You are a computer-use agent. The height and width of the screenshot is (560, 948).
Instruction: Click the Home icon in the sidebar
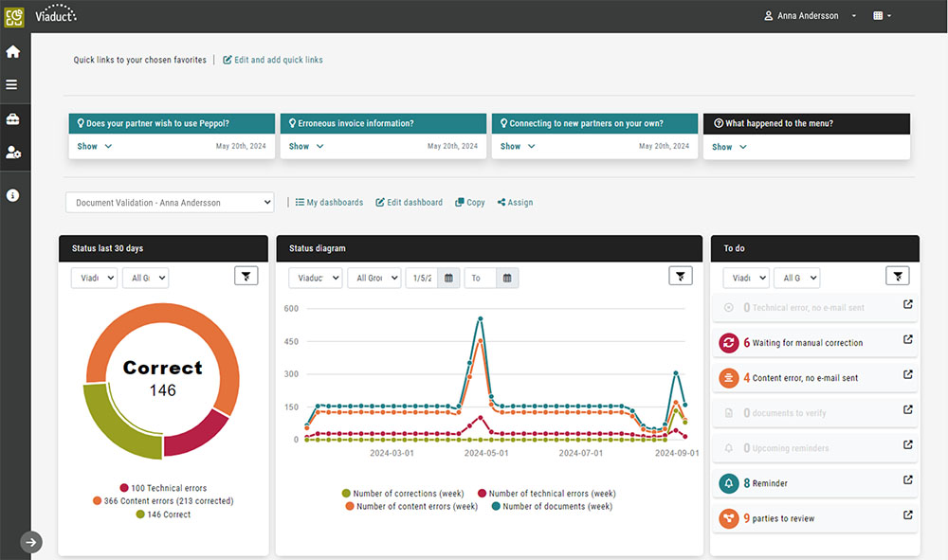13,51
